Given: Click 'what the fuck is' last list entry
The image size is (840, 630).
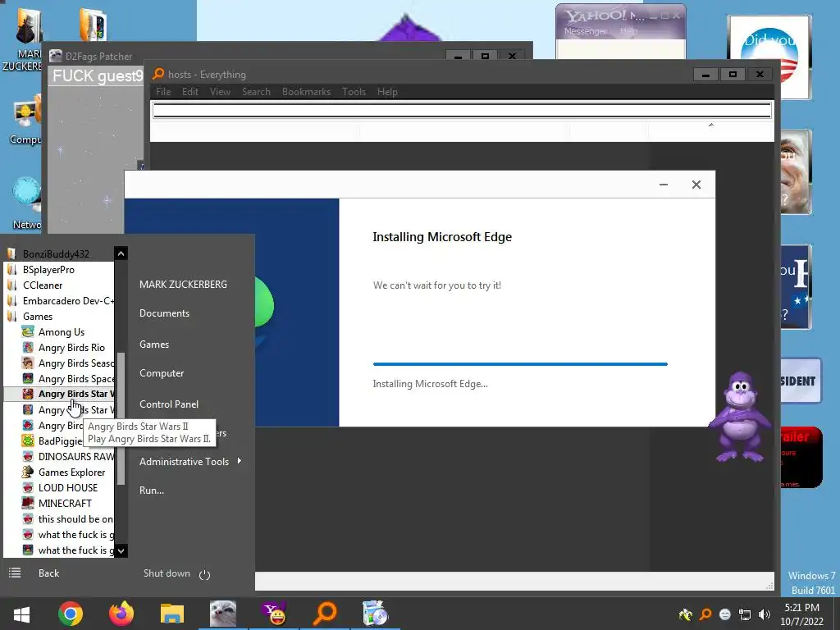Looking at the screenshot, I should click(75, 550).
